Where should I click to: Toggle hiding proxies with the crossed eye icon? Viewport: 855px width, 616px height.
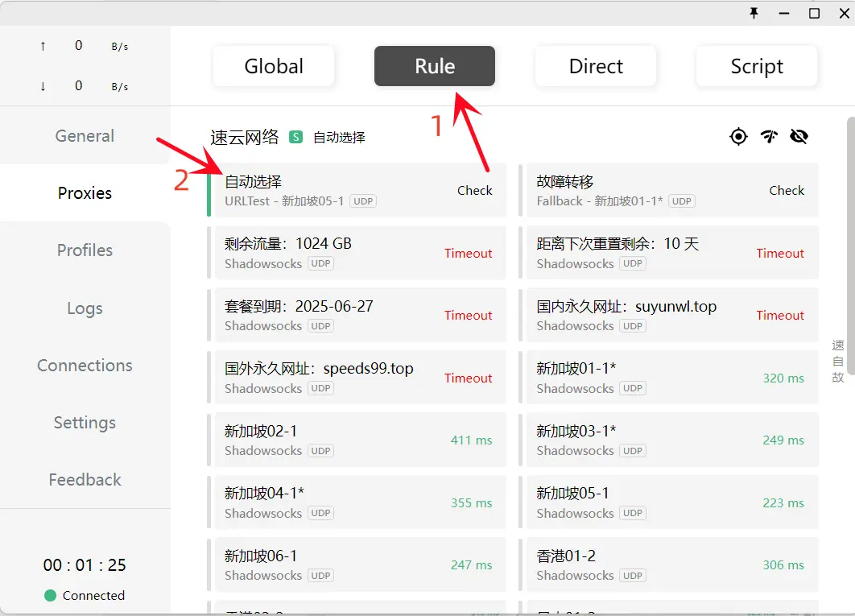[799, 136]
